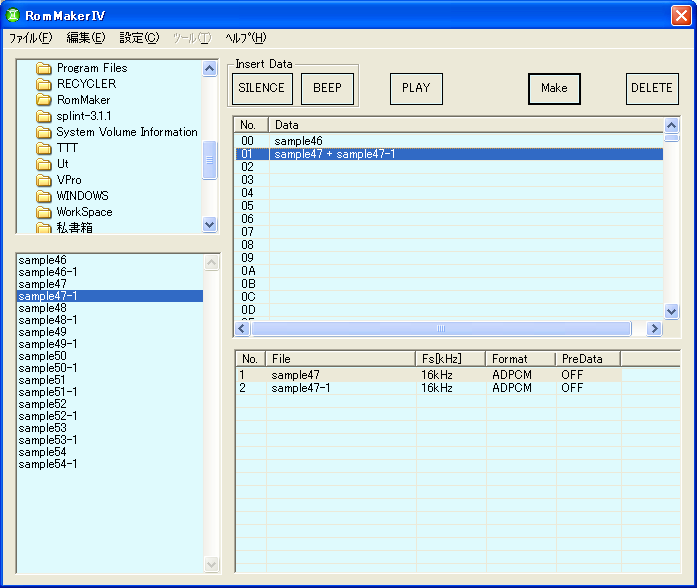The width and height of the screenshot is (697, 588).
Task: Open the ヘルプ(H) menu
Action: [x=246, y=38]
